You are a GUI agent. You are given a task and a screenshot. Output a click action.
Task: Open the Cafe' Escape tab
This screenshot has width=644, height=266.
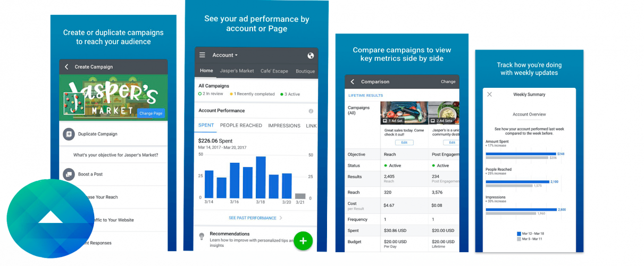pos(274,71)
